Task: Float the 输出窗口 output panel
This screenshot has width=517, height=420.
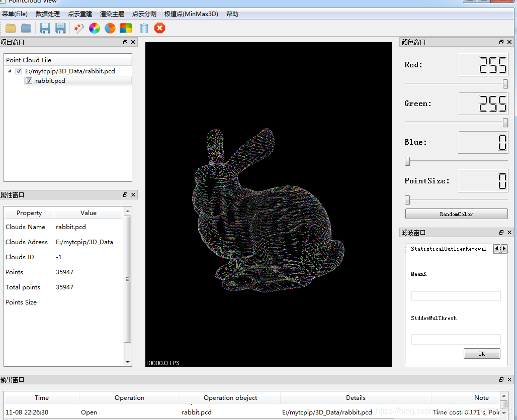Action: [501, 379]
